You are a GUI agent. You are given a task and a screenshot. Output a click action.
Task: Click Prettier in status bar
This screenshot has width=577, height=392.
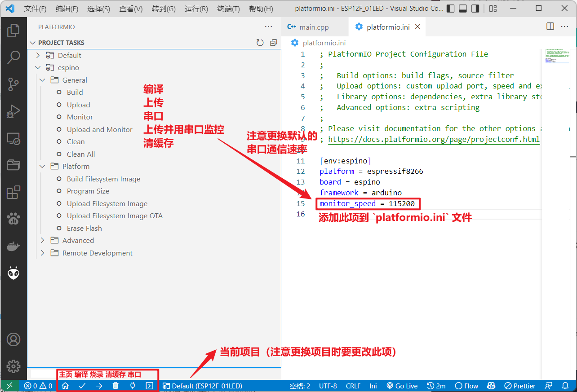click(x=519, y=386)
